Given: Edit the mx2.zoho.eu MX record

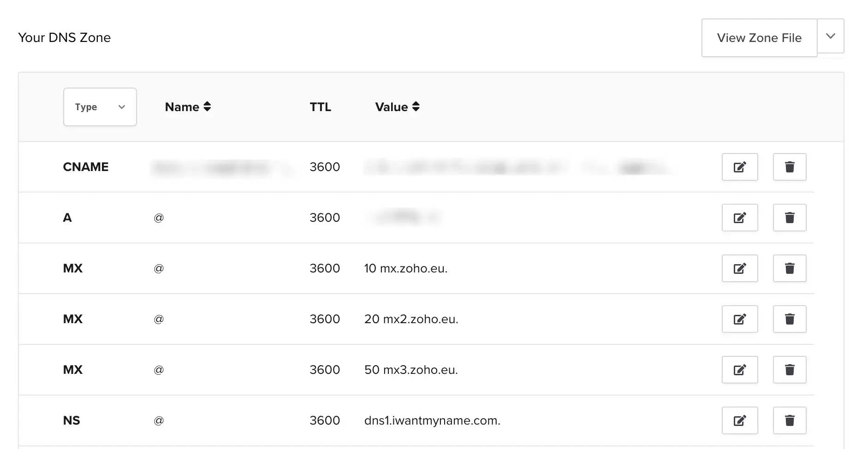Looking at the screenshot, I should [x=740, y=319].
